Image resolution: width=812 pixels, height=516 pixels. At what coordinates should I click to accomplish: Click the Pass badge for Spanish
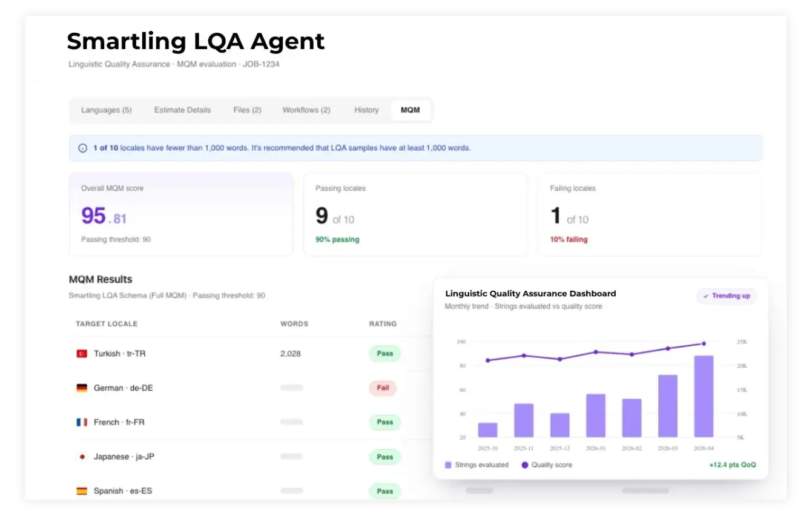tap(385, 491)
